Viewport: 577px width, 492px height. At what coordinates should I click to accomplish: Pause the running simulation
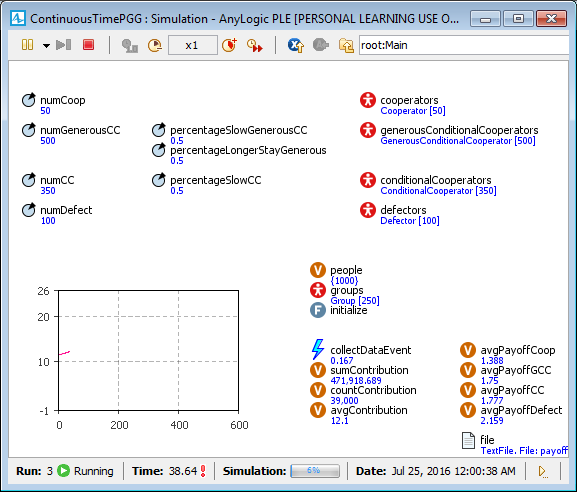click(x=28, y=45)
